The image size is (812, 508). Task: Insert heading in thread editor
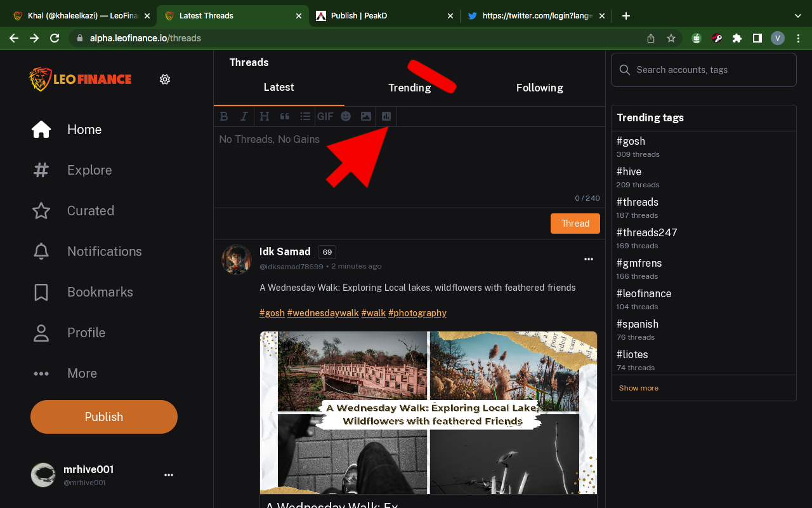(265, 116)
